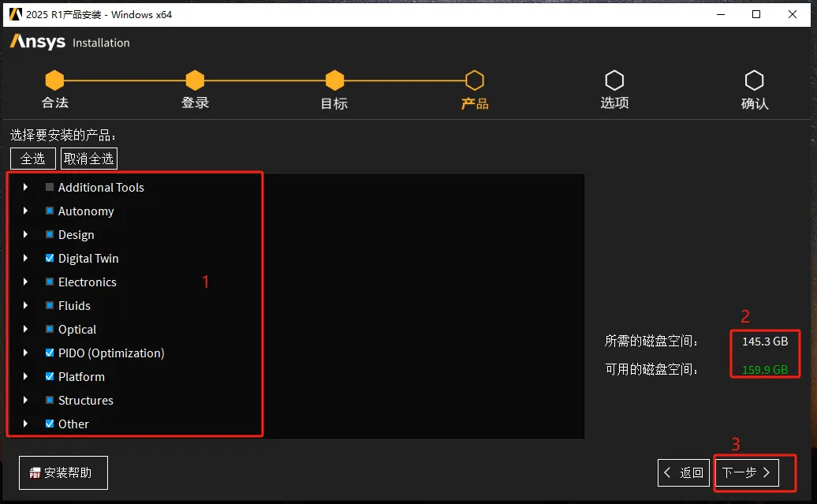817x504 pixels.
Task: Close the installer window
Action: (793, 14)
